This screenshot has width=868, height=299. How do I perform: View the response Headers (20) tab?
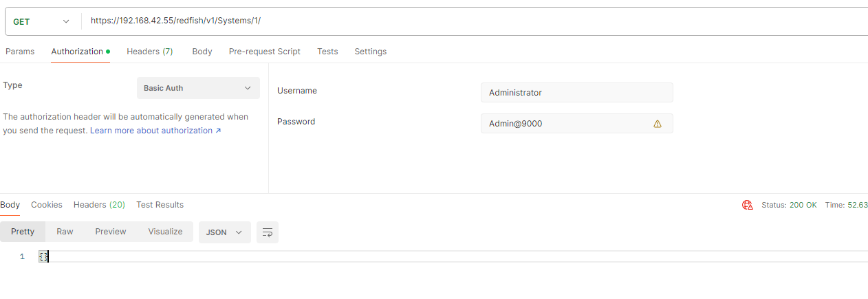(99, 205)
